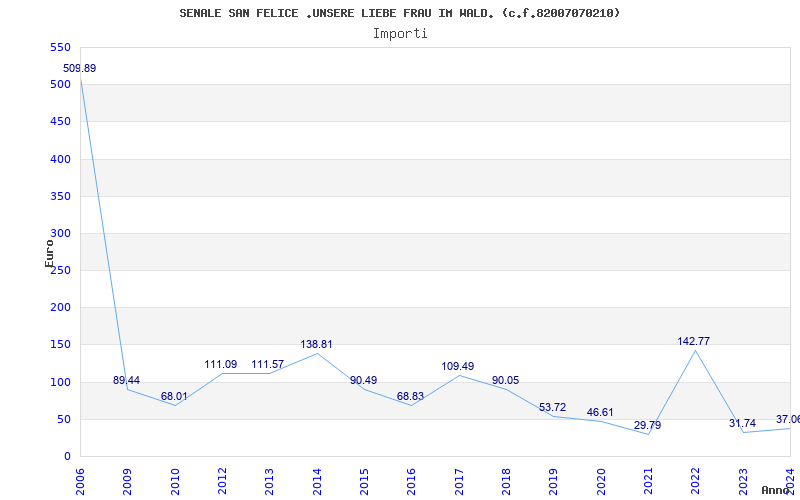Click the x-axis year 2010

tap(175, 481)
